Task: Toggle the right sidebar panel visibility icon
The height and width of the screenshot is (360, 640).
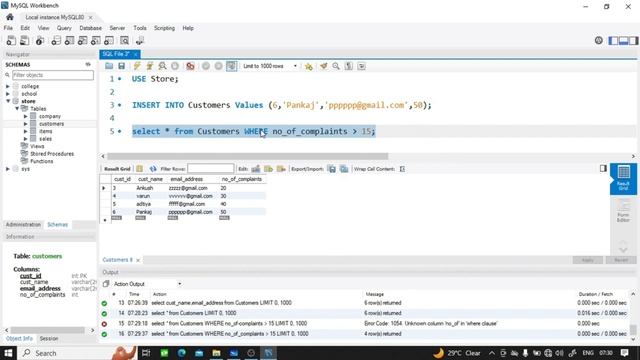Action: click(633, 40)
